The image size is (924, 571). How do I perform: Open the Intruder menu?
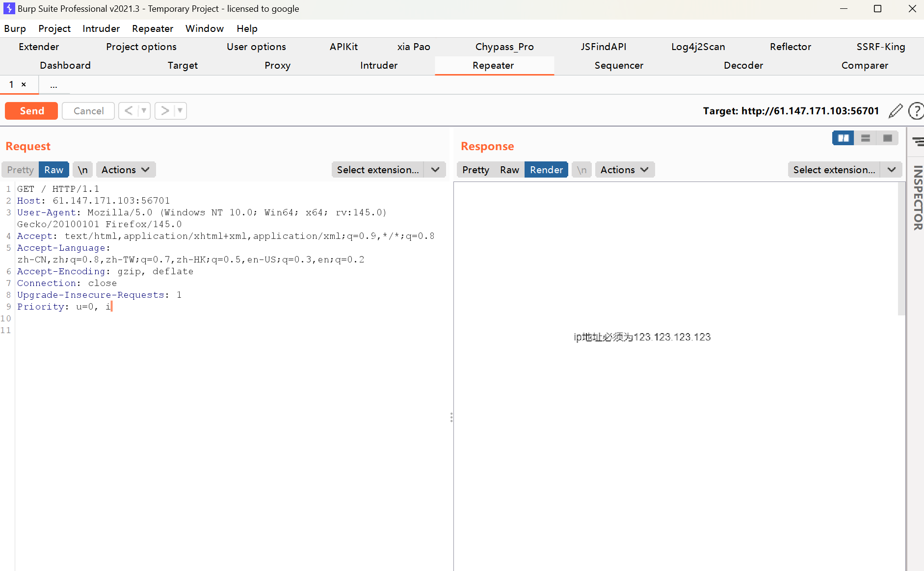(x=101, y=28)
